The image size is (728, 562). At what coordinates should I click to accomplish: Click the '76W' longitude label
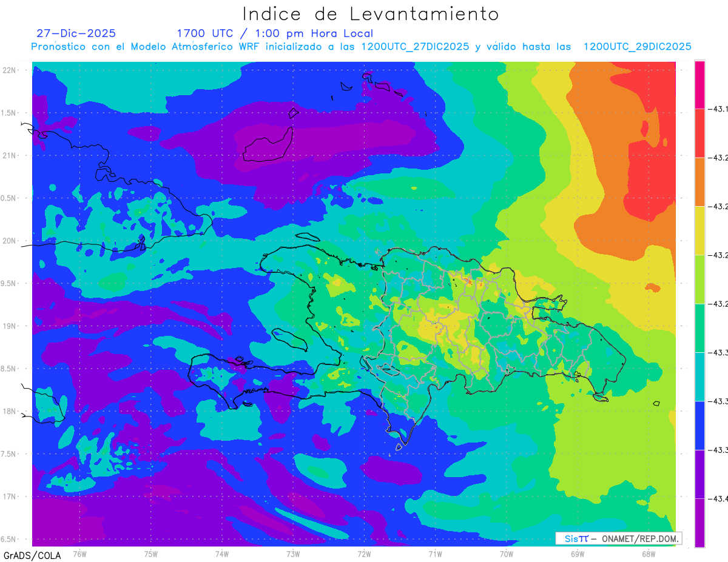click(79, 554)
